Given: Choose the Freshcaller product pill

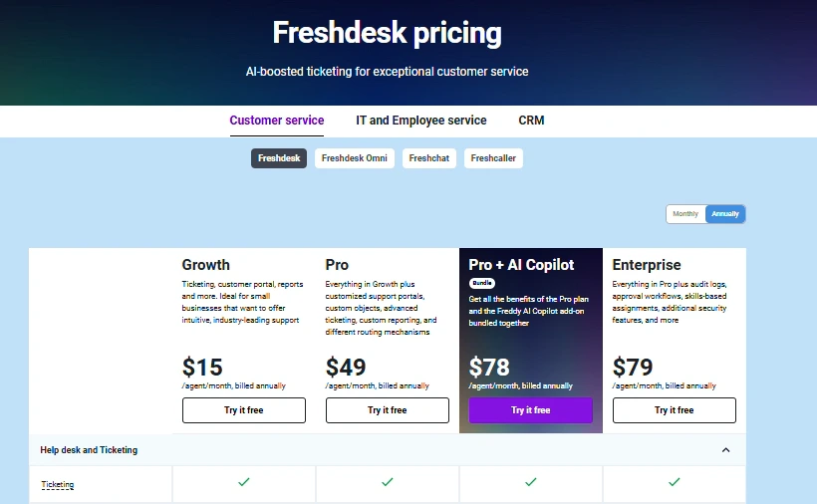Looking at the screenshot, I should click(x=493, y=158).
